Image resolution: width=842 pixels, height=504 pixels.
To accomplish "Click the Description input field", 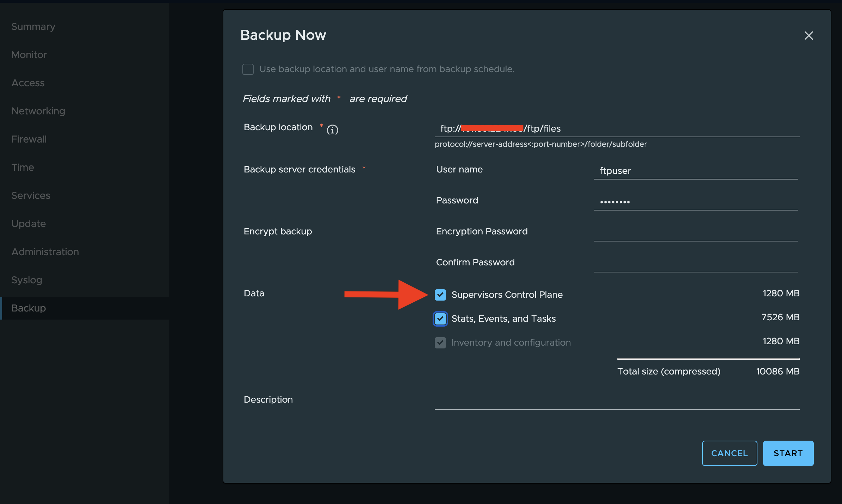I will [617, 401].
